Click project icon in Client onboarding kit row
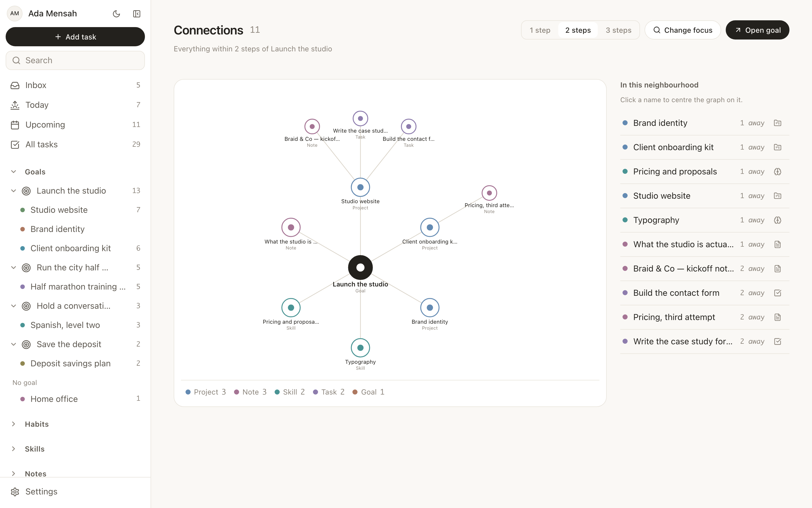812x508 pixels. click(777, 147)
